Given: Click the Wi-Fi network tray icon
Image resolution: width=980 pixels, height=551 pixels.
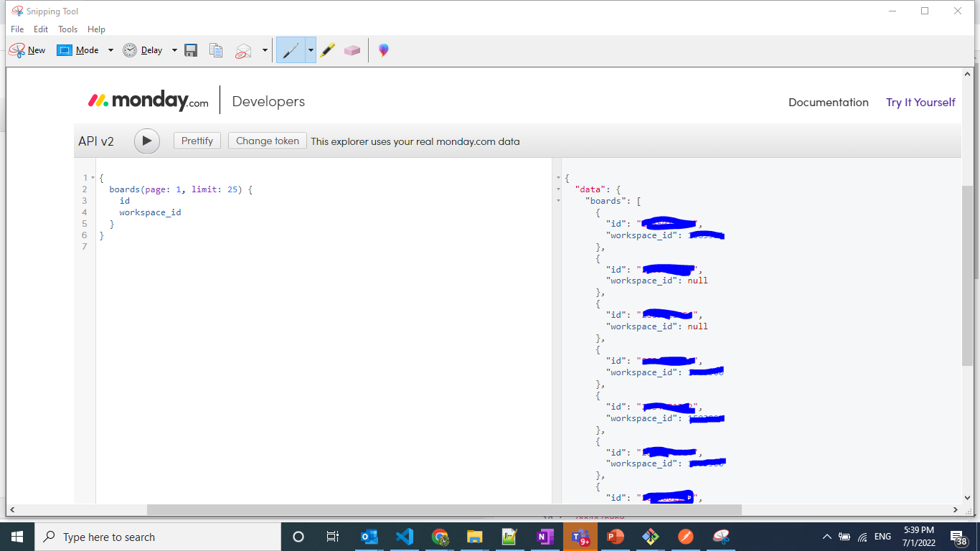Looking at the screenshot, I should coord(862,537).
